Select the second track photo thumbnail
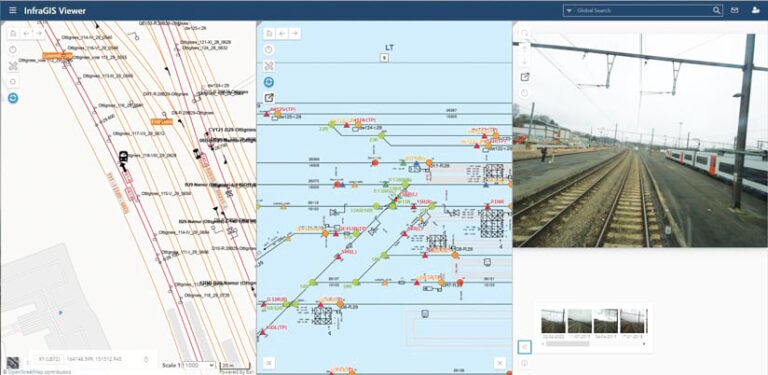This screenshot has width=768, height=375. pos(579,321)
